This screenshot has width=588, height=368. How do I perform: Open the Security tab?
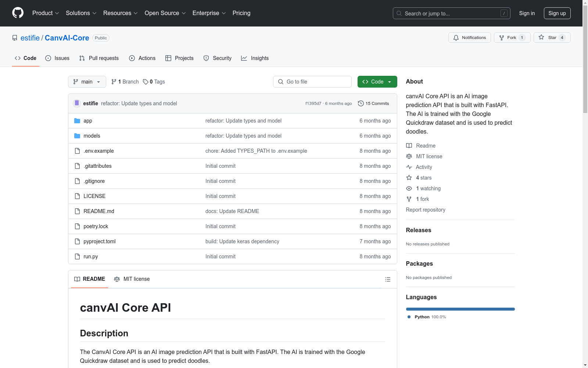click(x=218, y=58)
